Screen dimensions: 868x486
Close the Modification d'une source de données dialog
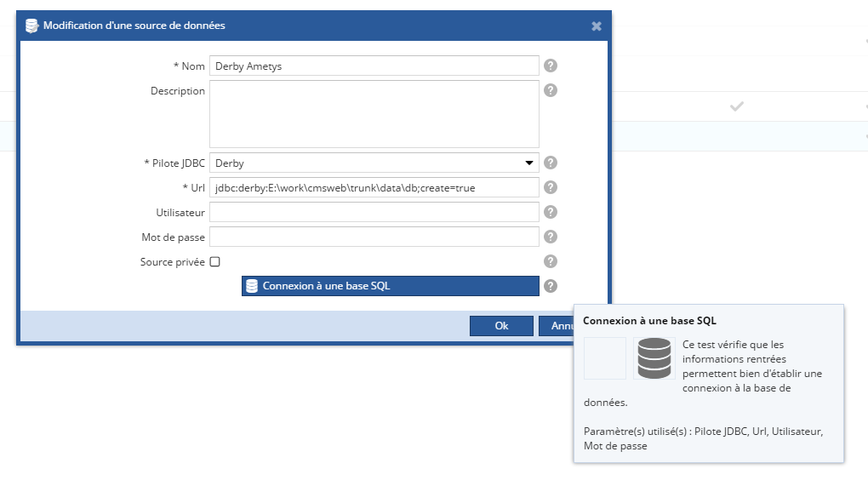tap(597, 26)
